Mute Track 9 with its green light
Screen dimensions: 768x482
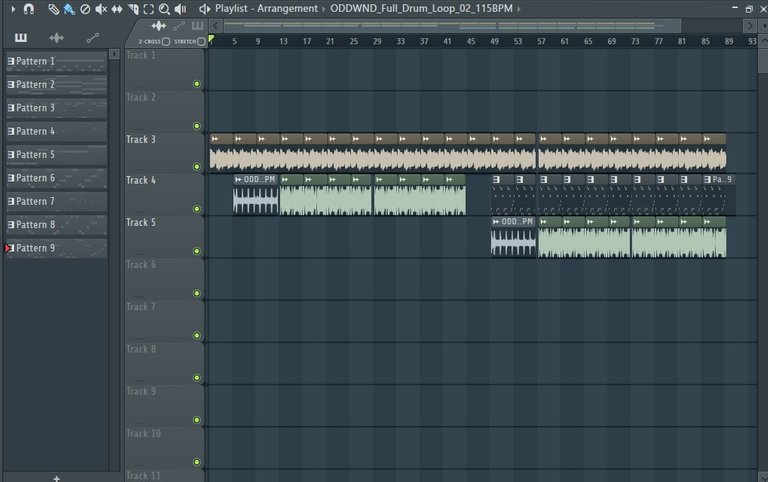pyautogui.click(x=197, y=420)
